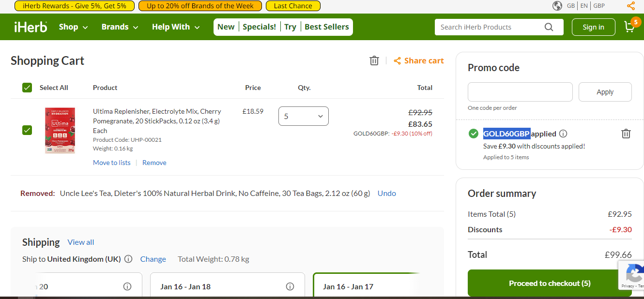Click the Apply promo code button
Viewport: 644px width, 299px height.
605,92
